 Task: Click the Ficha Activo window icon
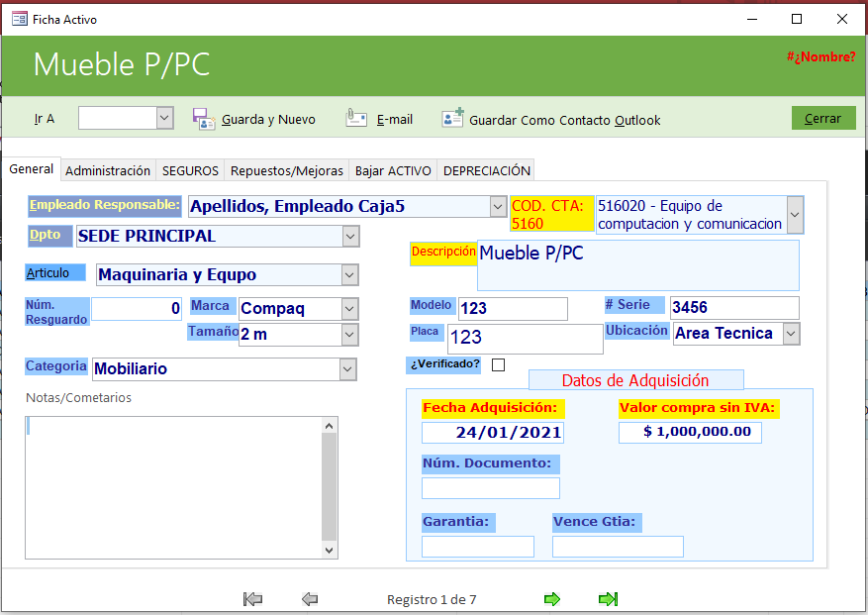coord(19,19)
